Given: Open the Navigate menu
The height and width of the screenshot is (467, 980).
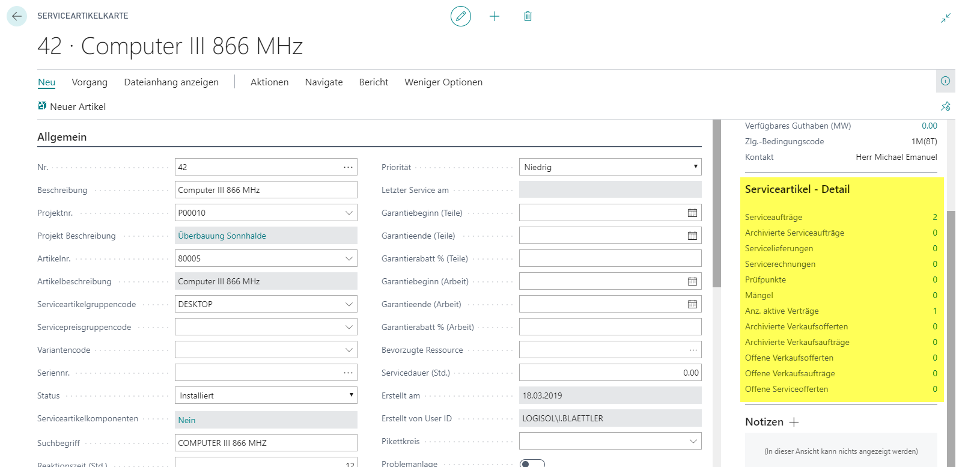Looking at the screenshot, I should click(324, 82).
